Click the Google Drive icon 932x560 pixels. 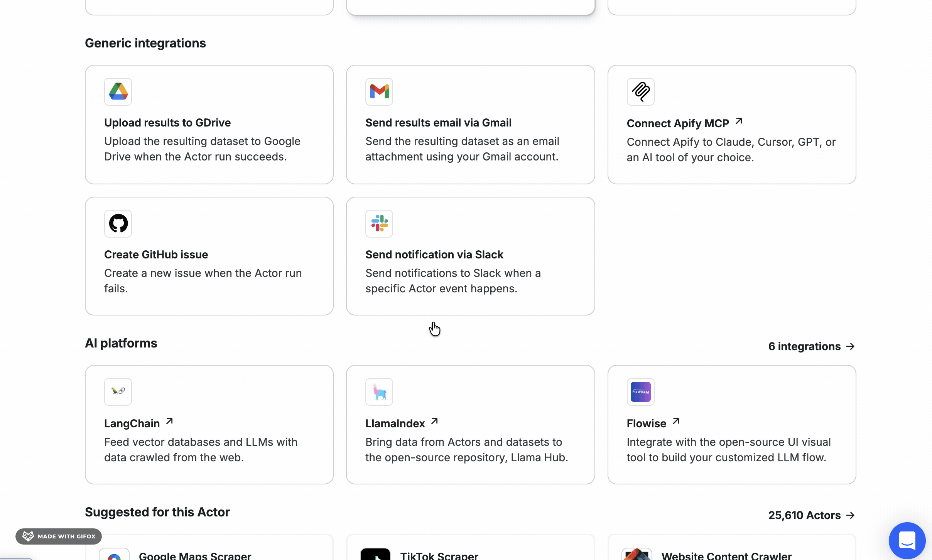(118, 91)
